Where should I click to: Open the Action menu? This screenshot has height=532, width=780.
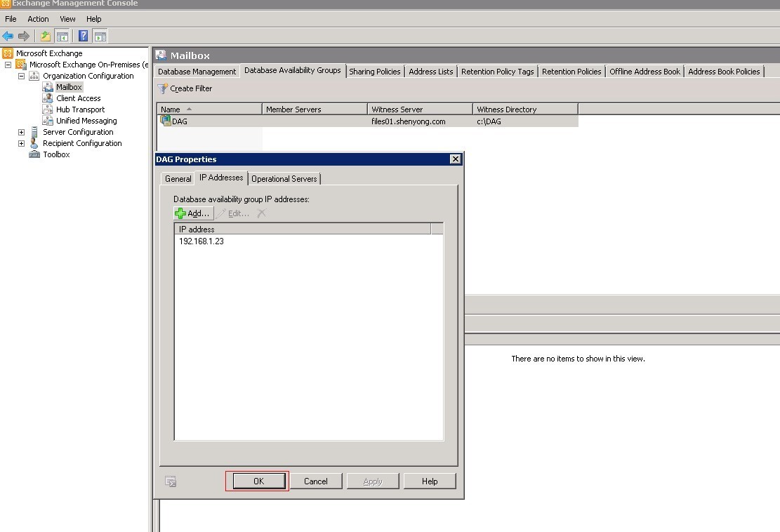(39, 19)
